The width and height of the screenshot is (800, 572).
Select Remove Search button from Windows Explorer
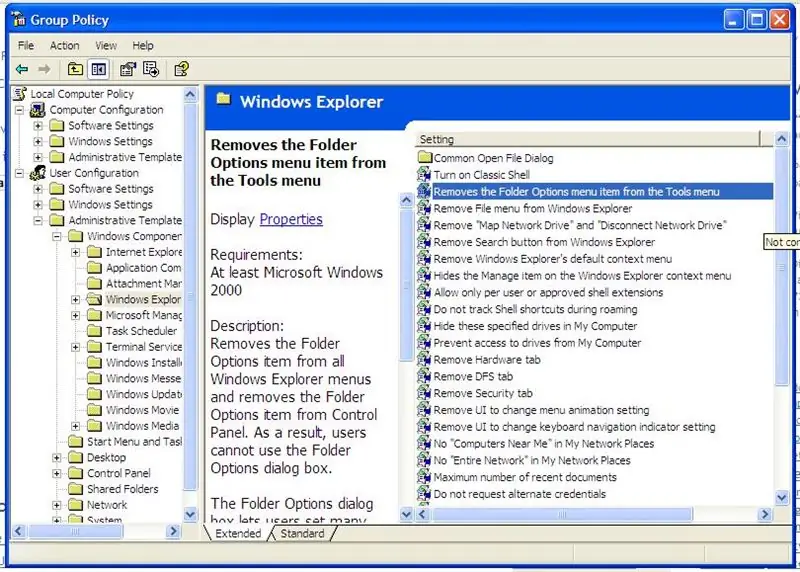(544, 242)
